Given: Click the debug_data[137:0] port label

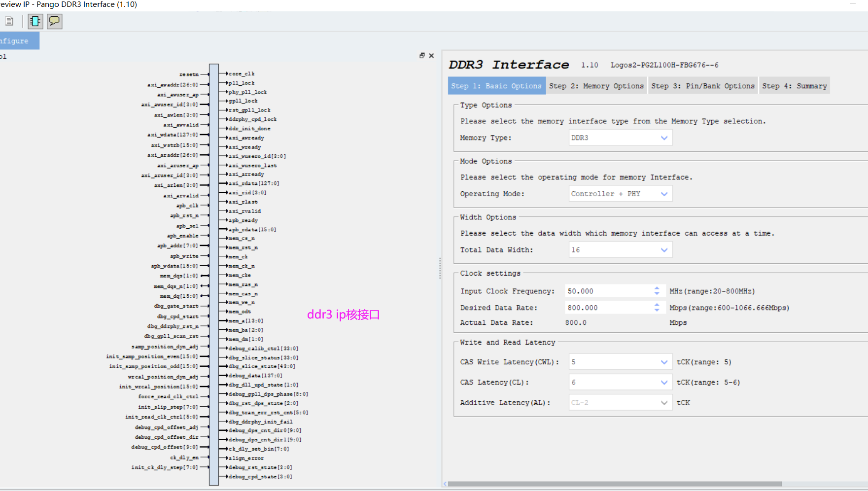Looking at the screenshot, I should (x=255, y=375).
